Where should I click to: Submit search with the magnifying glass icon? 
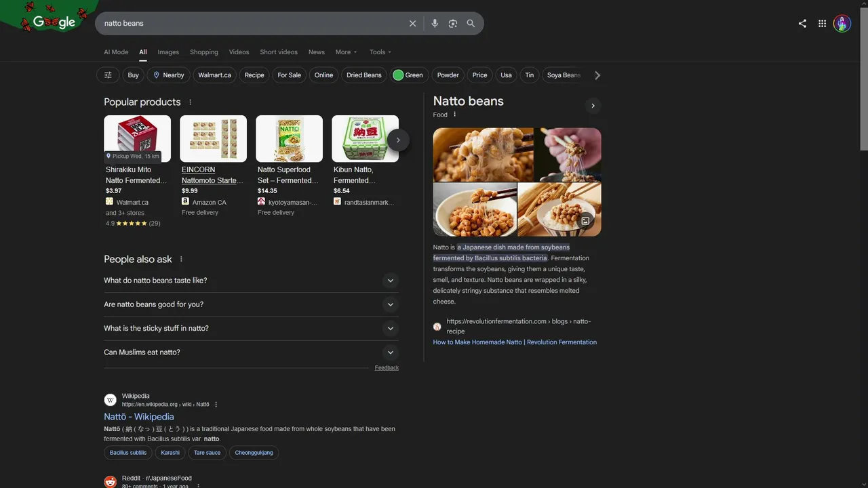(x=471, y=23)
